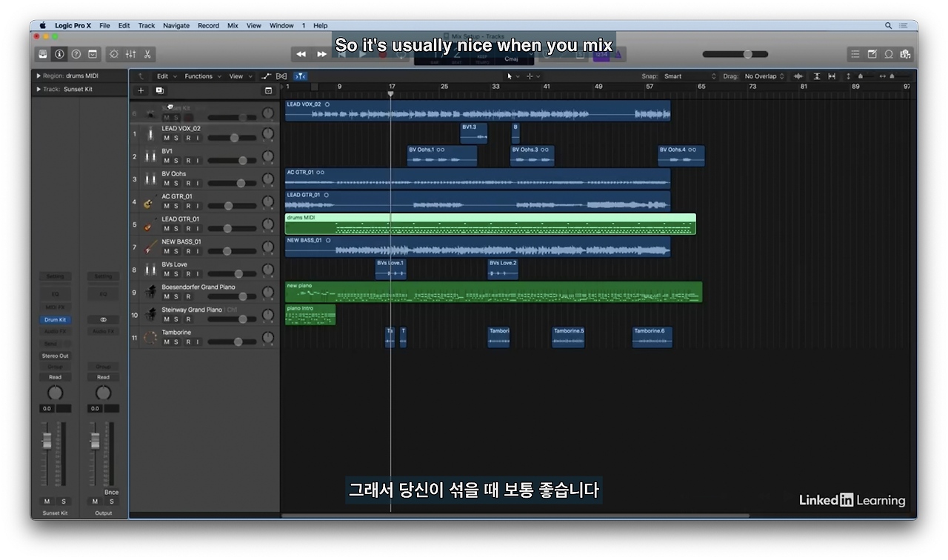Open the Editors scissors icon

(x=147, y=54)
